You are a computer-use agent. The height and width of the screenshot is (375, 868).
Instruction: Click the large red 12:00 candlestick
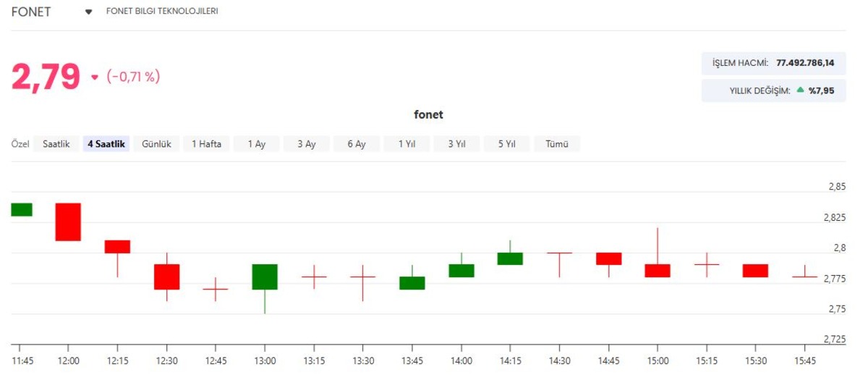69,222
